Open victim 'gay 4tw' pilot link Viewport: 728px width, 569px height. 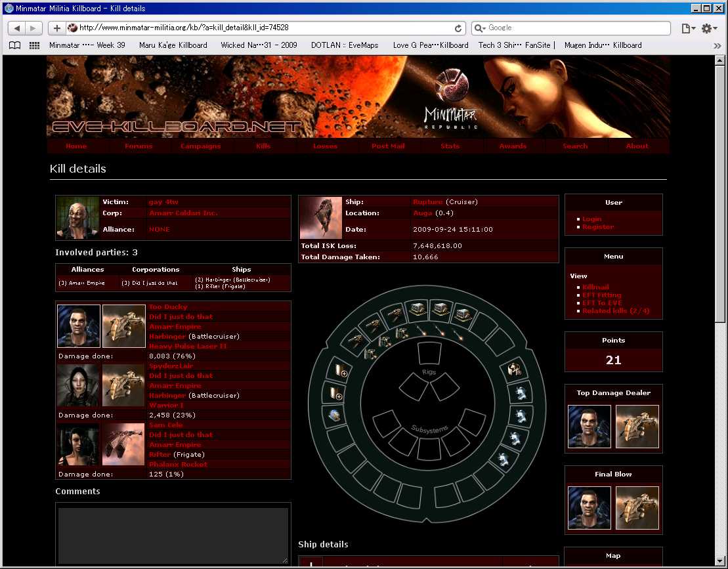point(163,202)
